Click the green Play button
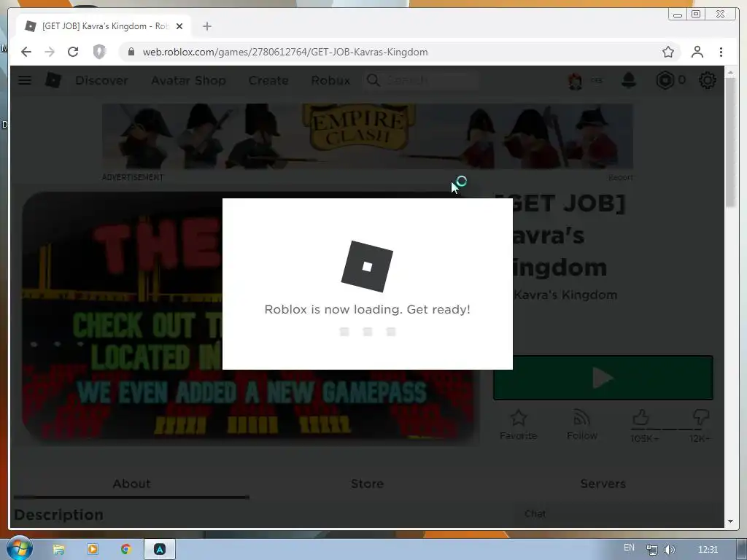Image resolution: width=747 pixels, height=560 pixels. (x=603, y=378)
